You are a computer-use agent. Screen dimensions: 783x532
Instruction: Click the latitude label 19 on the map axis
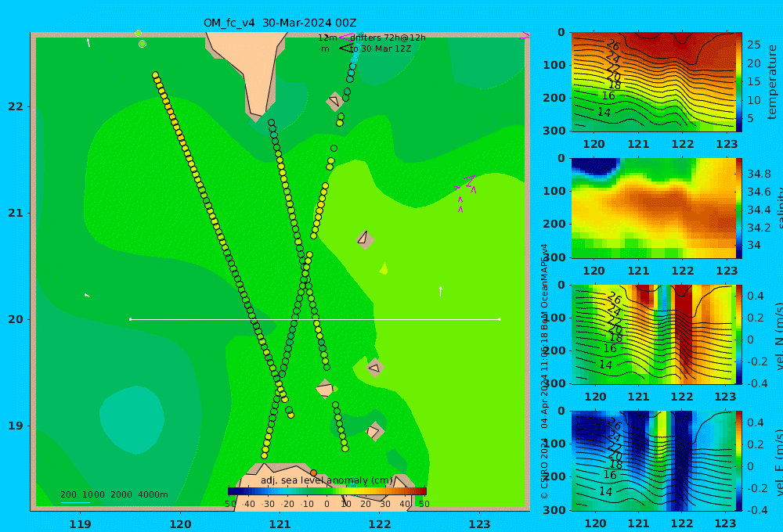point(16,426)
